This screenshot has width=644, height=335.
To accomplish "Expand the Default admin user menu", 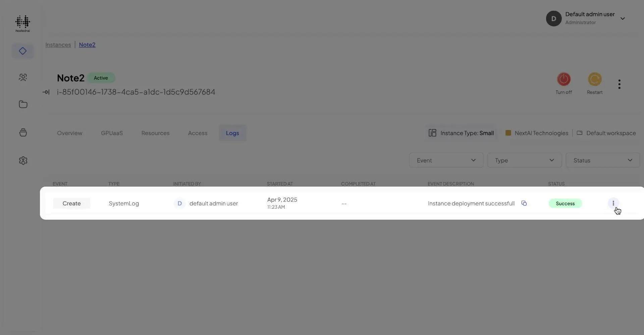I will pos(622,19).
